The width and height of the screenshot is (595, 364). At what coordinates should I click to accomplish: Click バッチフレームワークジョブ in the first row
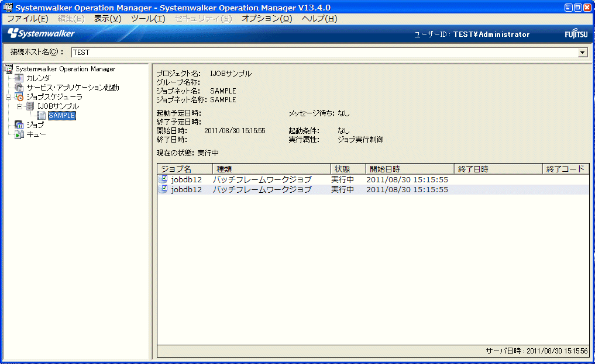coord(262,179)
